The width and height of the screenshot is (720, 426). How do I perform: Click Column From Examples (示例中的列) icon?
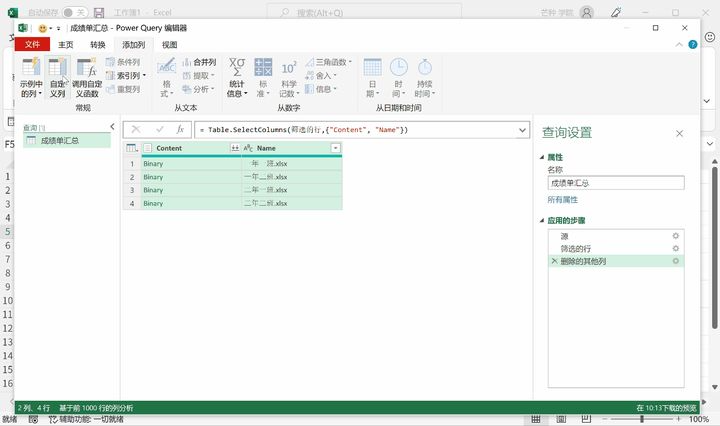(31, 77)
